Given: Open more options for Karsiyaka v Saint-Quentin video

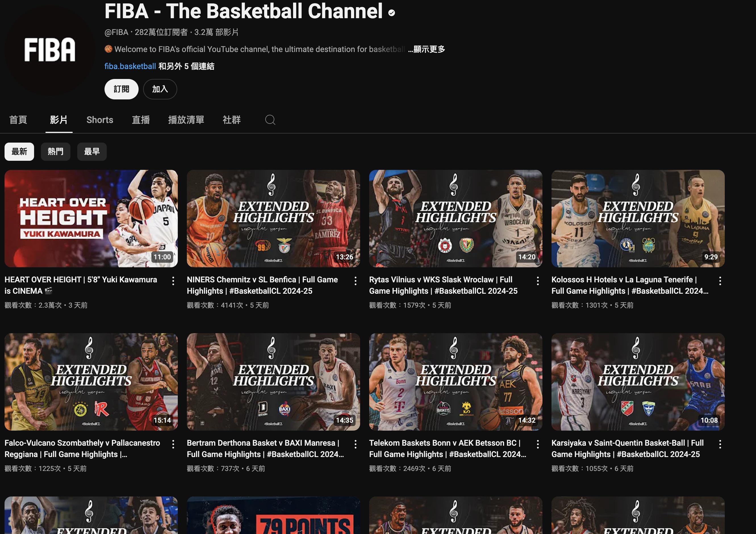Looking at the screenshot, I should [x=721, y=444].
